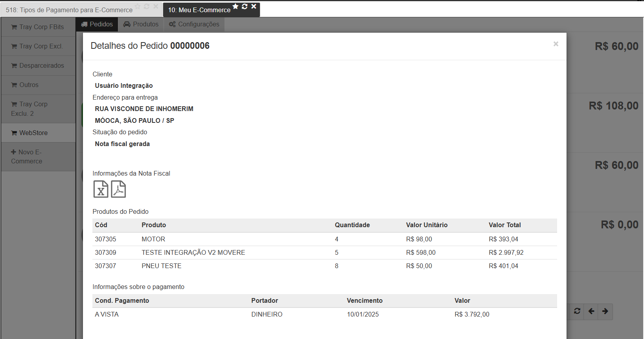This screenshot has height=339, width=644.
Task: Click total value R$ 393,04
Action: 503,239
